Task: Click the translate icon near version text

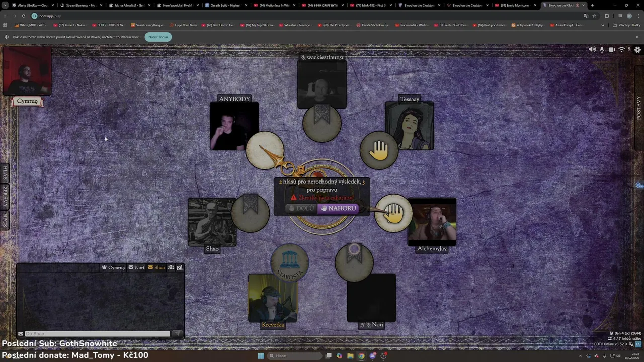Action: point(631,344)
